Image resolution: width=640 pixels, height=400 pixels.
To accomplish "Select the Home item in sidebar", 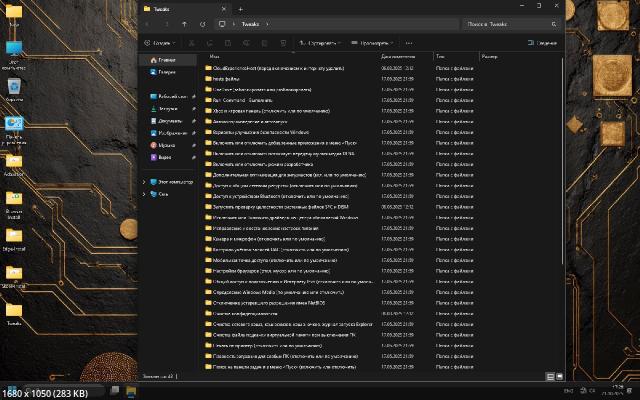I will [x=167, y=60].
